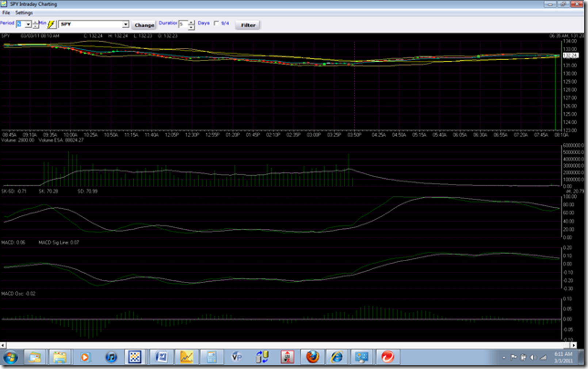This screenshot has width=588, height=369.
Task: Open the Windows Explorer libraries taskbar icon
Action: 35,357
